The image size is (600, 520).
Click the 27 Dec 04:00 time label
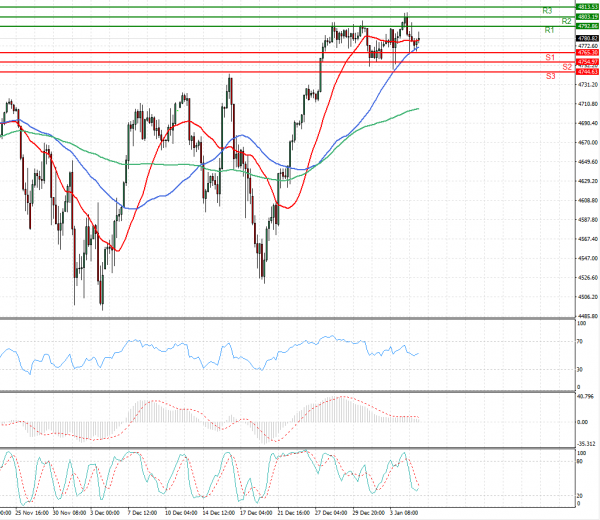331,512
